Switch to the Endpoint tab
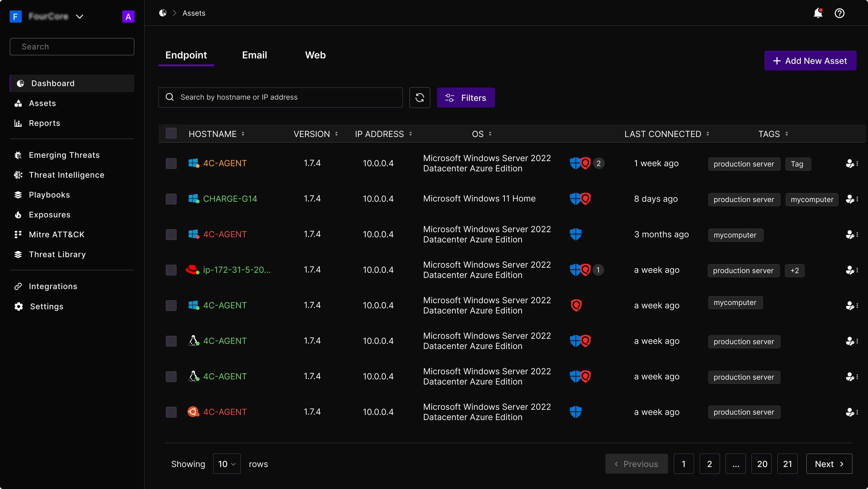Viewport: 868px width, 489px height. coord(186,55)
